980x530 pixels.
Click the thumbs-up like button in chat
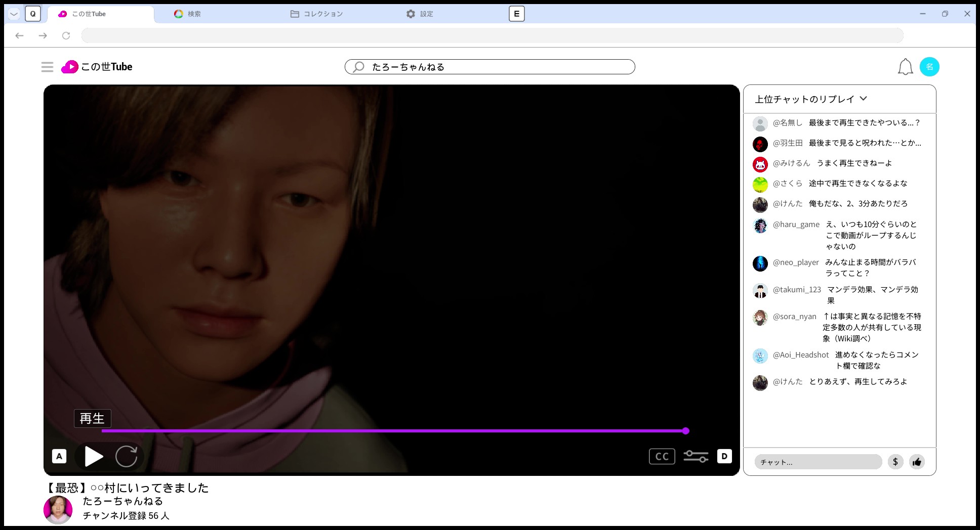(x=917, y=462)
